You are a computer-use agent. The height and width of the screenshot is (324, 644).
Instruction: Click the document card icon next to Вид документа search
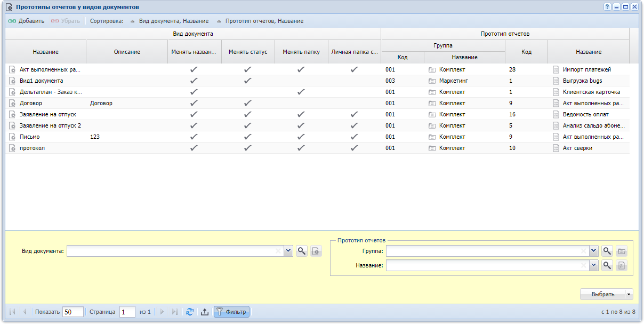coord(316,251)
